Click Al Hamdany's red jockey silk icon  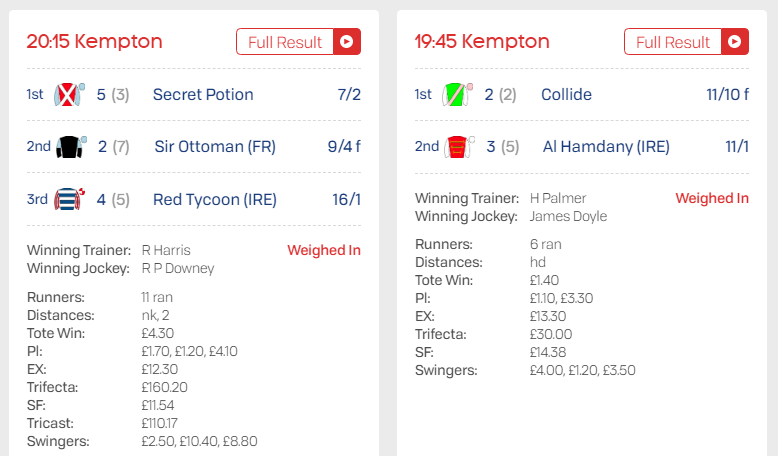[x=459, y=146]
